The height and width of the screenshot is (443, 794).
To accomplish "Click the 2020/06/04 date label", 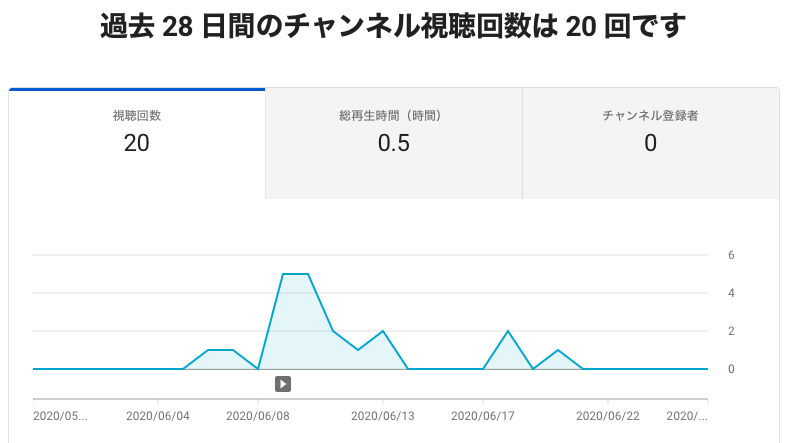I will coord(158,415).
